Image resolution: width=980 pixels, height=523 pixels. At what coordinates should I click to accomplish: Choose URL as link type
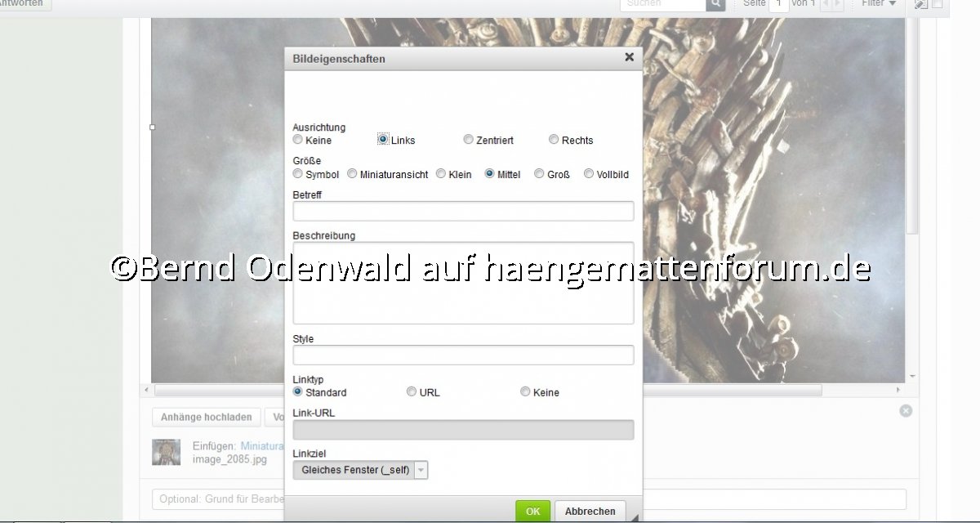412,392
